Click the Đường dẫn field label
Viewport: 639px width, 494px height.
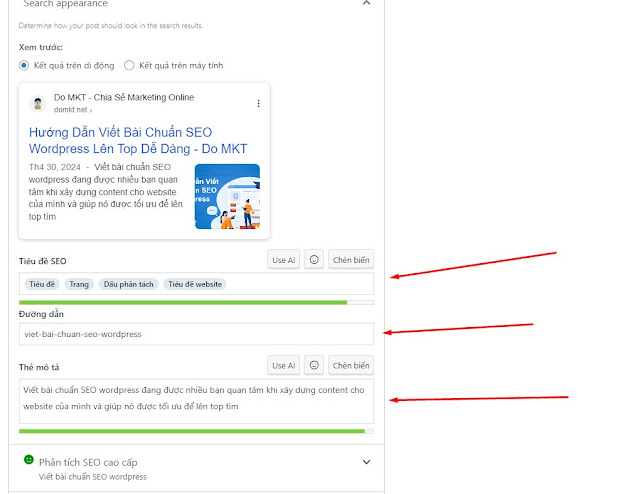(x=41, y=314)
